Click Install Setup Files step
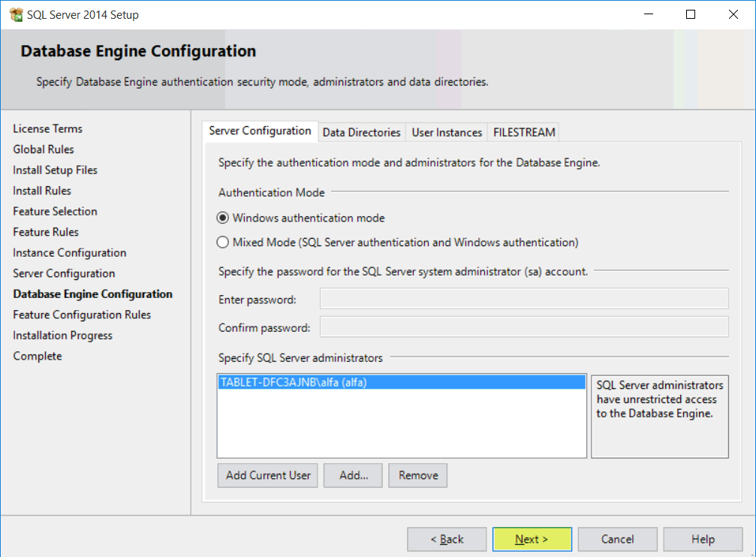756x557 pixels. [55, 170]
